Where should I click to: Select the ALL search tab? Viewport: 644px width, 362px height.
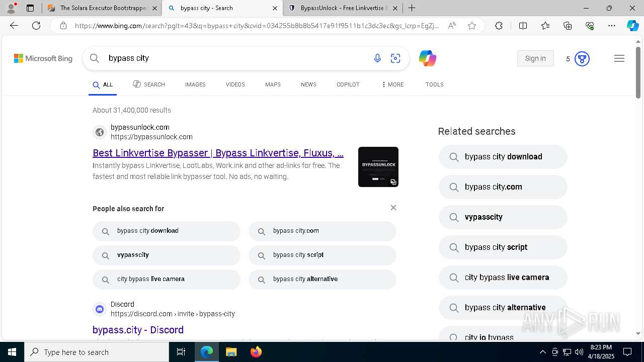[103, 84]
